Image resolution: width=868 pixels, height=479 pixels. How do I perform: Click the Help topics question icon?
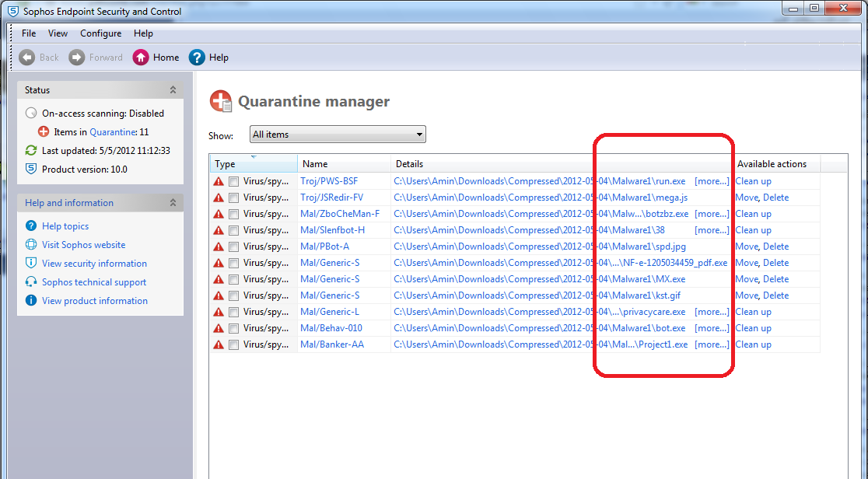pos(31,226)
